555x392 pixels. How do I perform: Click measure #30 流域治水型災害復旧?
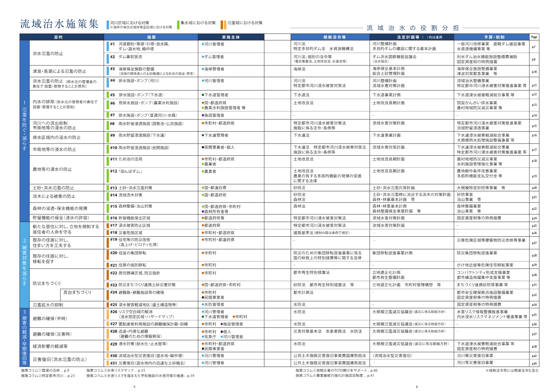pos(146,356)
